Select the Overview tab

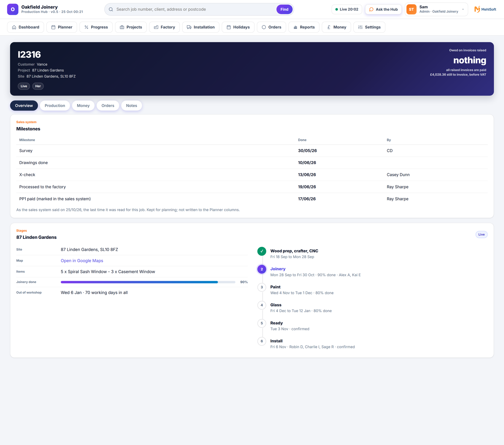(24, 106)
